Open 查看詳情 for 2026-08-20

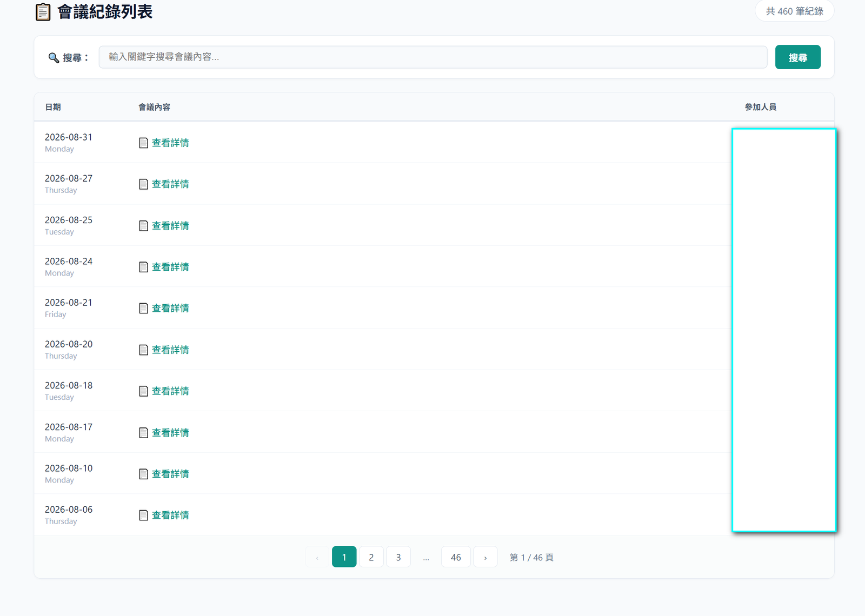(x=170, y=350)
